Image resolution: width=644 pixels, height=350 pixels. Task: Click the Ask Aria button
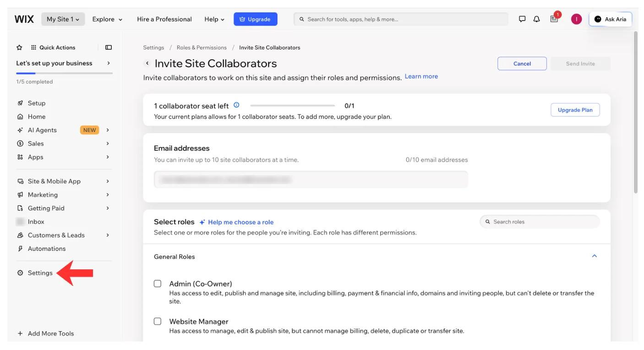click(611, 19)
